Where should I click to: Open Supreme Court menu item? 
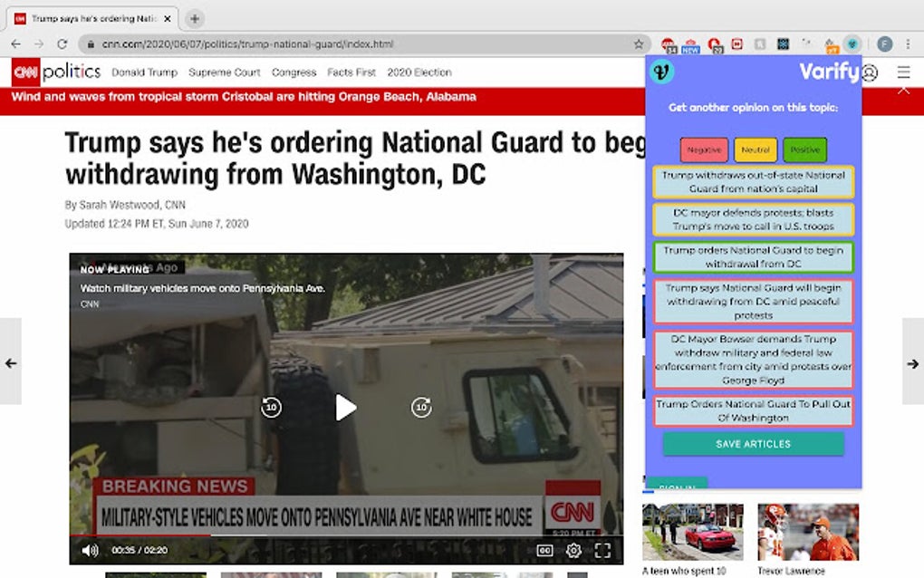[225, 72]
